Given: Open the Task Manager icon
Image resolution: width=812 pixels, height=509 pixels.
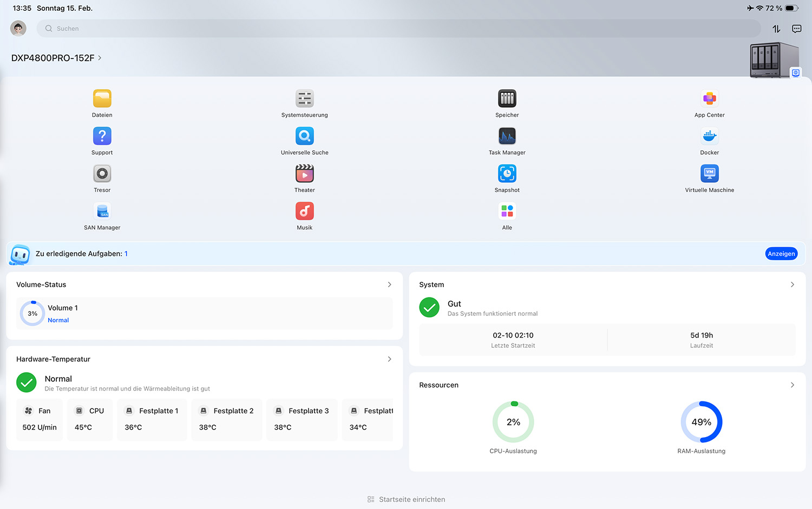Looking at the screenshot, I should pyautogui.click(x=507, y=136).
